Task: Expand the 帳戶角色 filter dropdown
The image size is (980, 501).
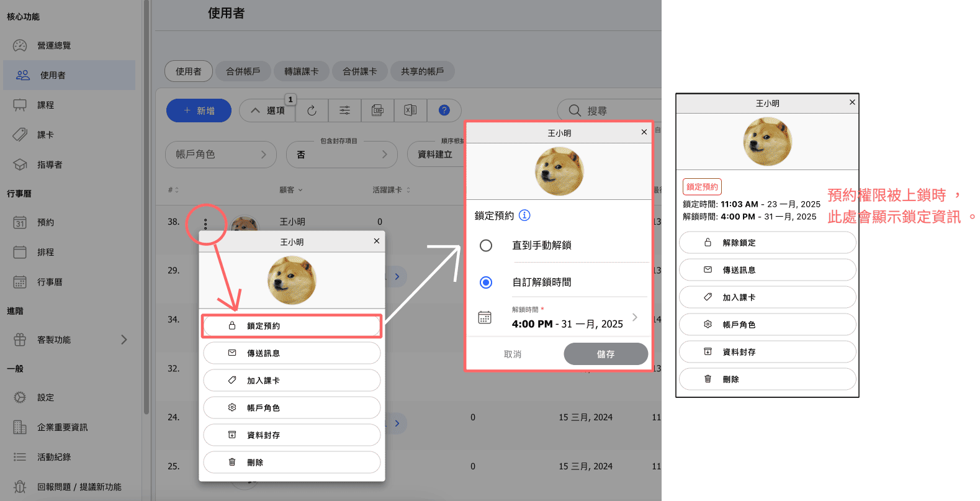Action: click(x=220, y=155)
